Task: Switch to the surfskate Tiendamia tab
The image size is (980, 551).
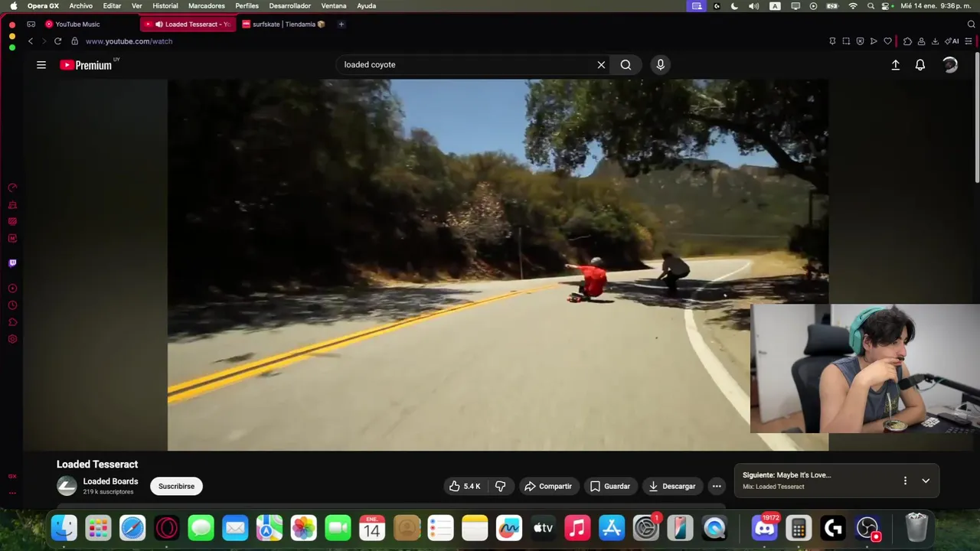Action: [285, 24]
